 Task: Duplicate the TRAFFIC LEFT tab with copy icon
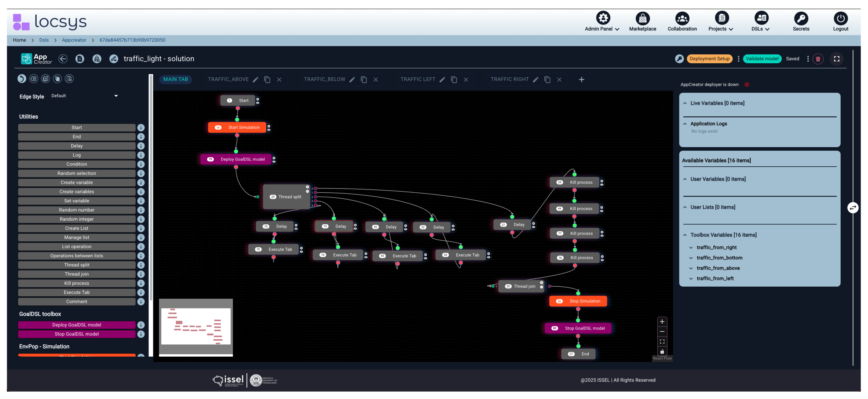(454, 79)
